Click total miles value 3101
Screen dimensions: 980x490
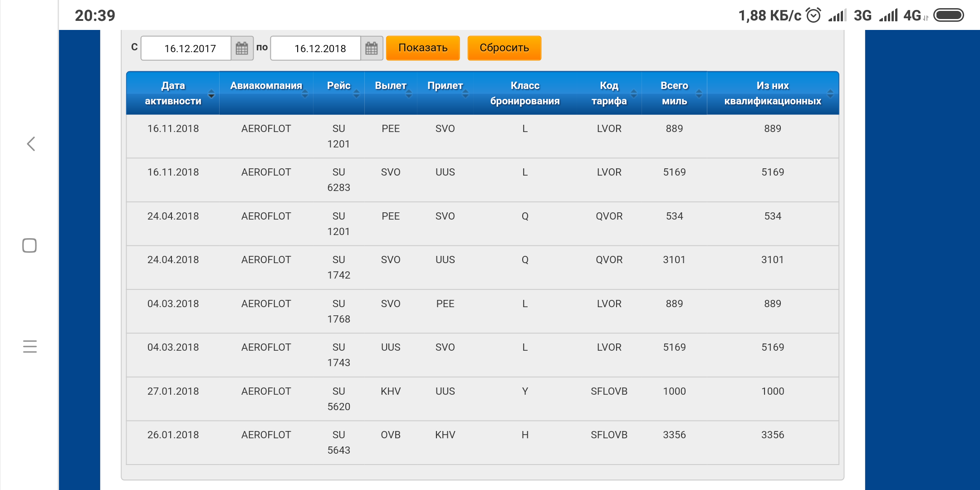(674, 260)
